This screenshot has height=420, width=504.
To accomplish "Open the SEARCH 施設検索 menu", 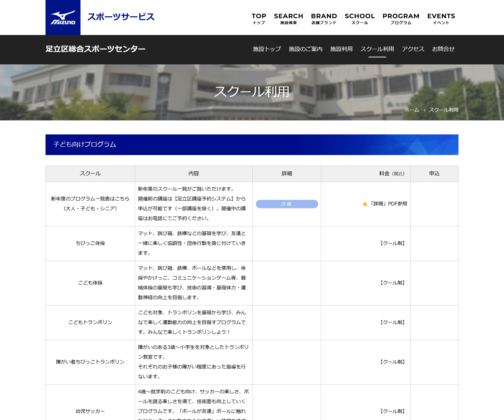I will click(288, 19).
